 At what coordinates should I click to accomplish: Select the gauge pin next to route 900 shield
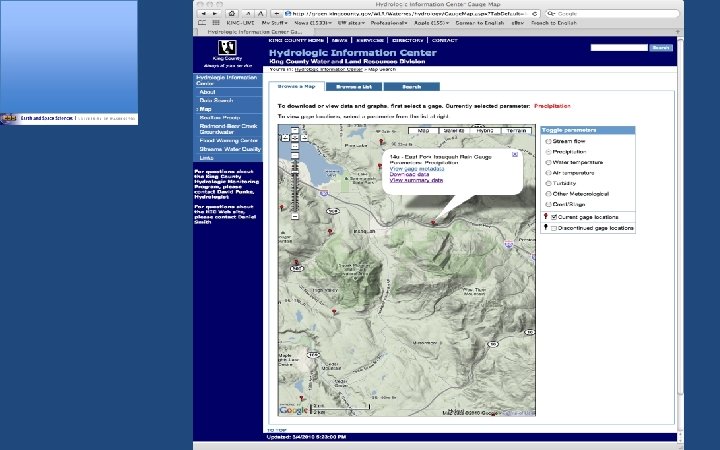point(296,263)
